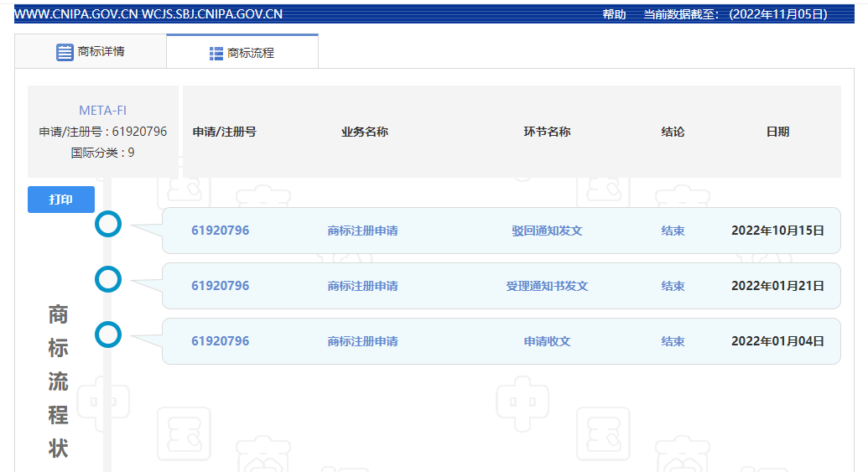Click the 商标流程 tab list icon
The image size is (868, 472).
(x=216, y=53)
